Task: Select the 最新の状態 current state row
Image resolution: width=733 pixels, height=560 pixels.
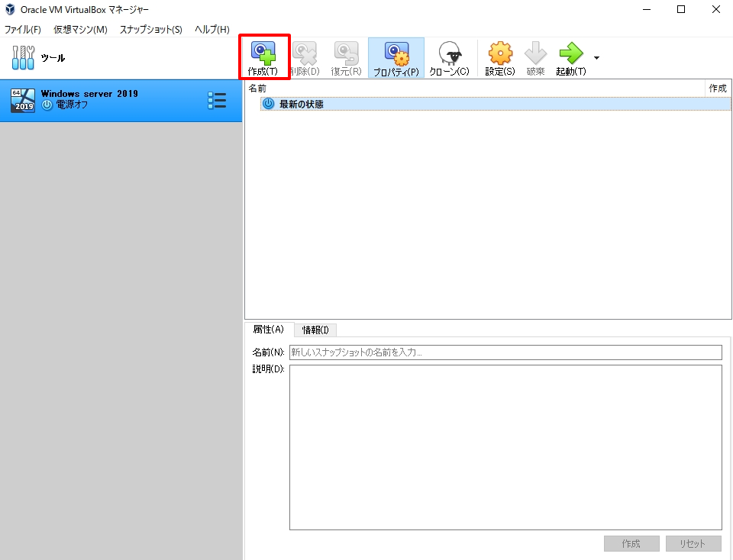Action: point(496,104)
